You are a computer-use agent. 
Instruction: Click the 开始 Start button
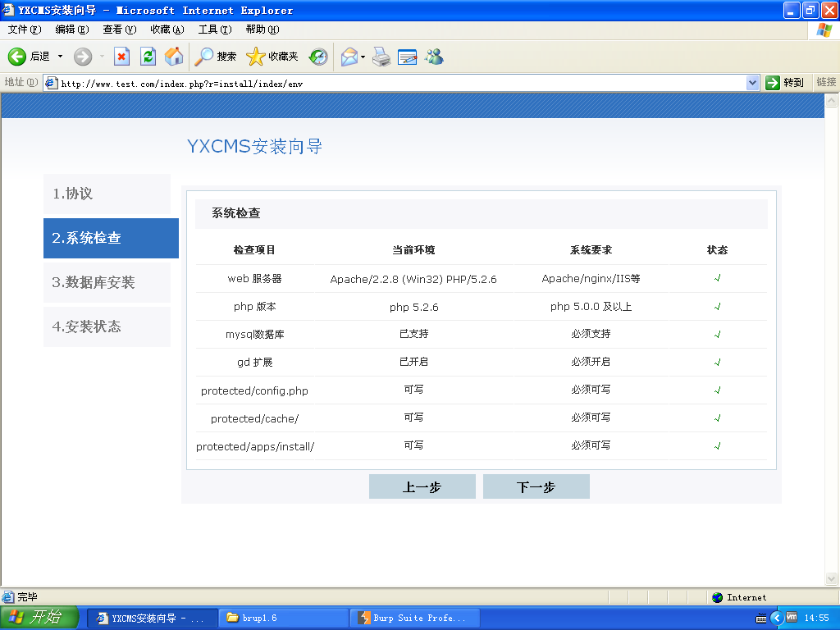pos(39,618)
